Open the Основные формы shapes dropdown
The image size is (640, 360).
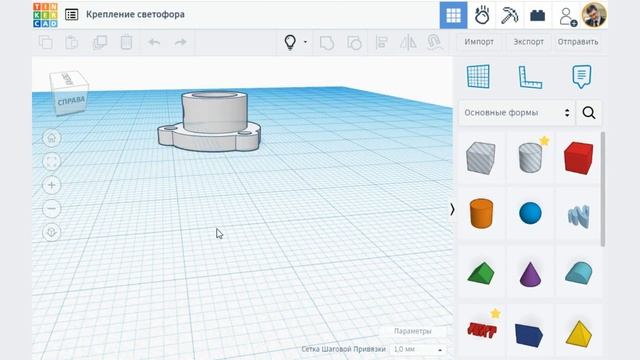click(x=516, y=113)
